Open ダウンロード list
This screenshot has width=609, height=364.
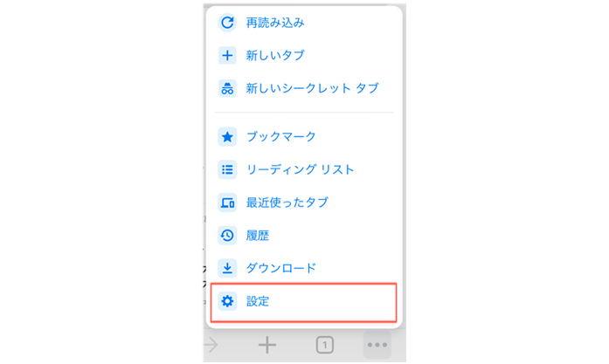pyautogui.click(x=304, y=268)
